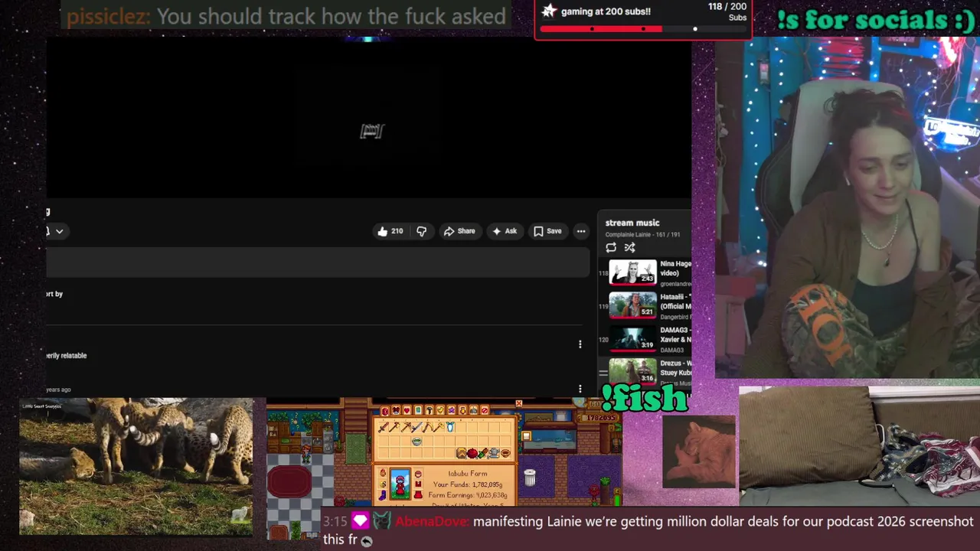Click the AbenaDove username in chat

(432, 522)
